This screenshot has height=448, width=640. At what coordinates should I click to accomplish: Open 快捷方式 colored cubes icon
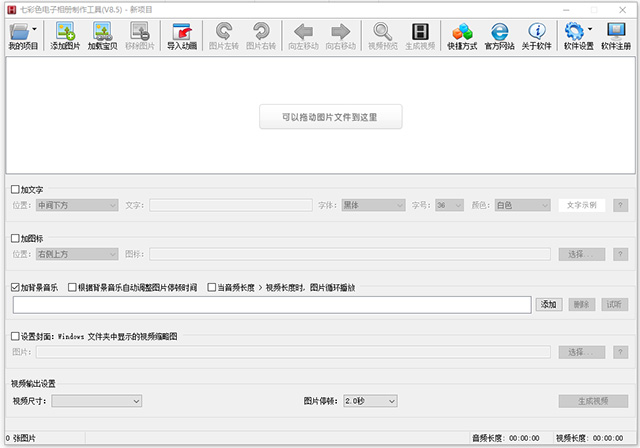(462, 31)
